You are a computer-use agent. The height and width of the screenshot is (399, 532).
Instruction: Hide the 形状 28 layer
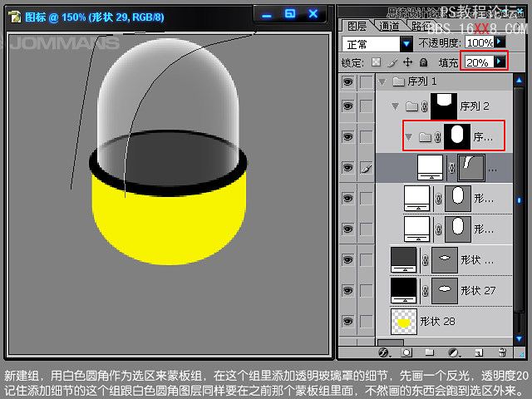[x=347, y=321]
